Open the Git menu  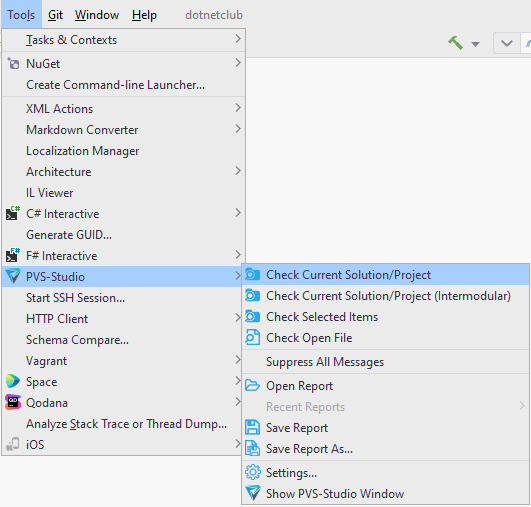pyautogui.click(x=55, y=15)
